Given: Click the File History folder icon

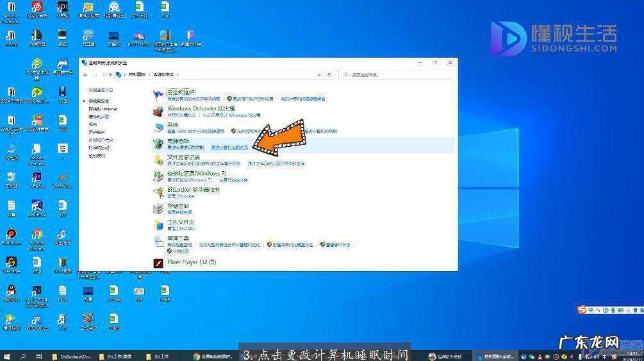Looking at the screenshot, I should pyautogui.click(x=158, y=160).
